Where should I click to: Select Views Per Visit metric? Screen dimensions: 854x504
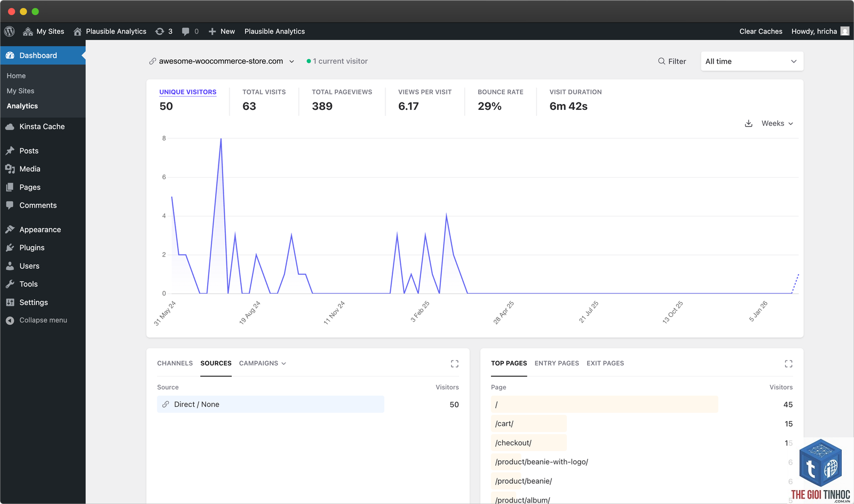(x=425, y=100)
